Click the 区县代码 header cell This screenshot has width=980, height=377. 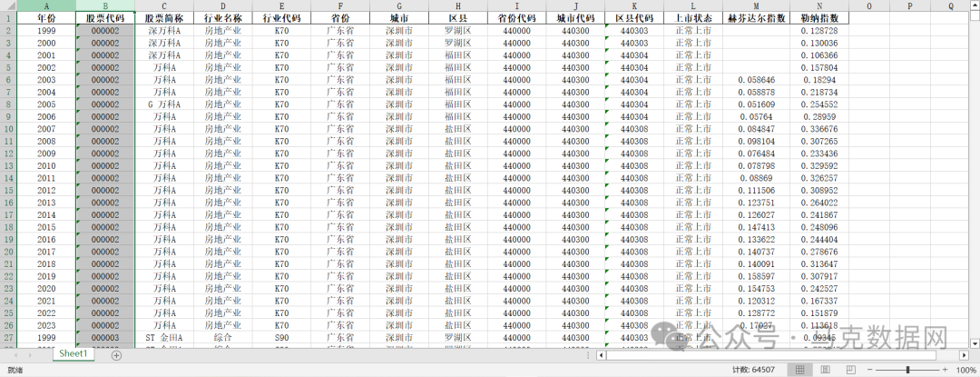[634, 17]
